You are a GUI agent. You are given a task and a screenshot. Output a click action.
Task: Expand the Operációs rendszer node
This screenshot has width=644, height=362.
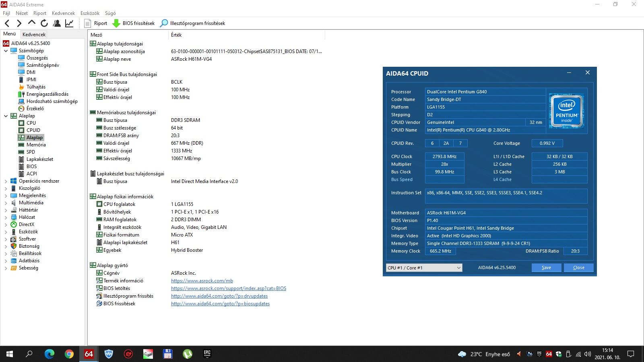click(x=6, y=181)
